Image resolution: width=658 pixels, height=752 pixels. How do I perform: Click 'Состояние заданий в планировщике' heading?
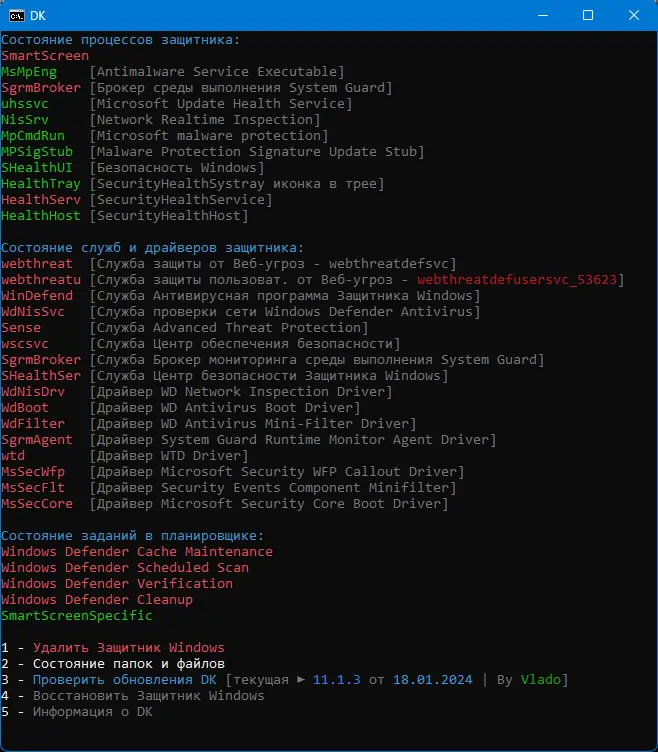132,536
